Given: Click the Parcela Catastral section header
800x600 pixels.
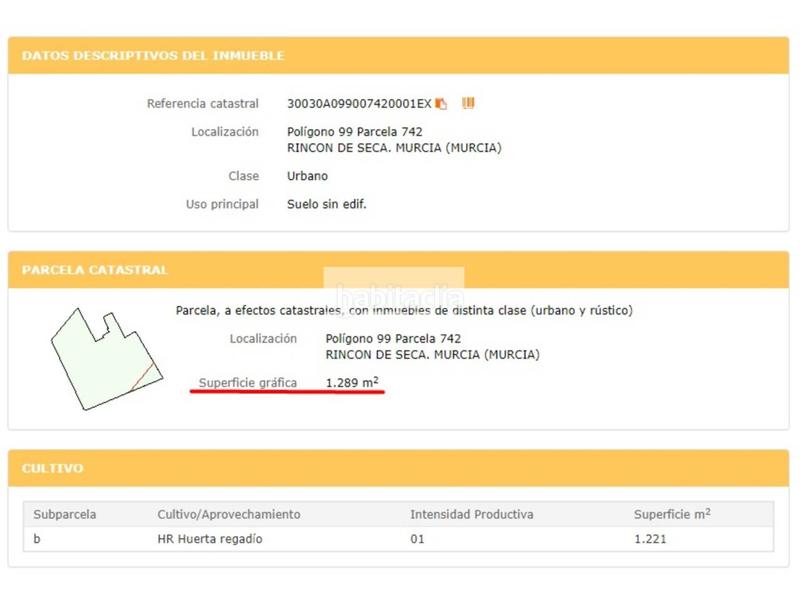Looking at the screenshot, I should 95,270.
